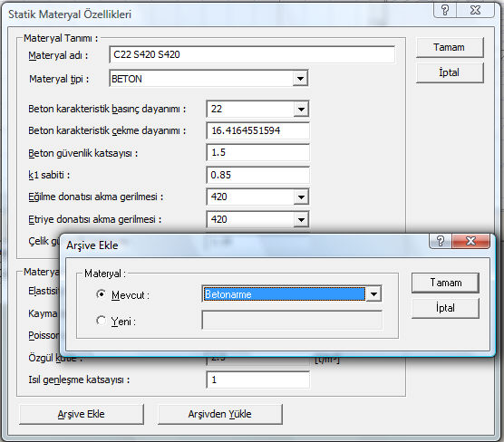Click the main dialog Tamam button
The height and width of the screenshot is (442, 504).
450,47
